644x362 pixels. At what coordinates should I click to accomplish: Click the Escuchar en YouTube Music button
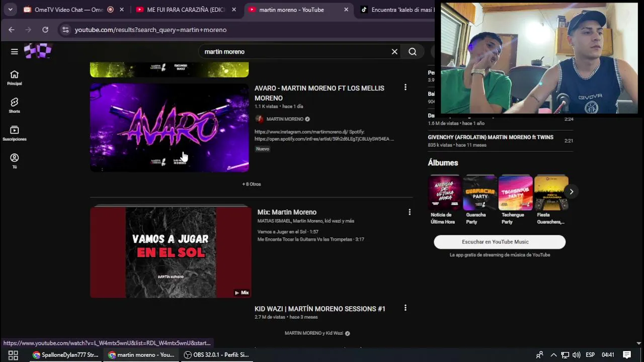500,242
